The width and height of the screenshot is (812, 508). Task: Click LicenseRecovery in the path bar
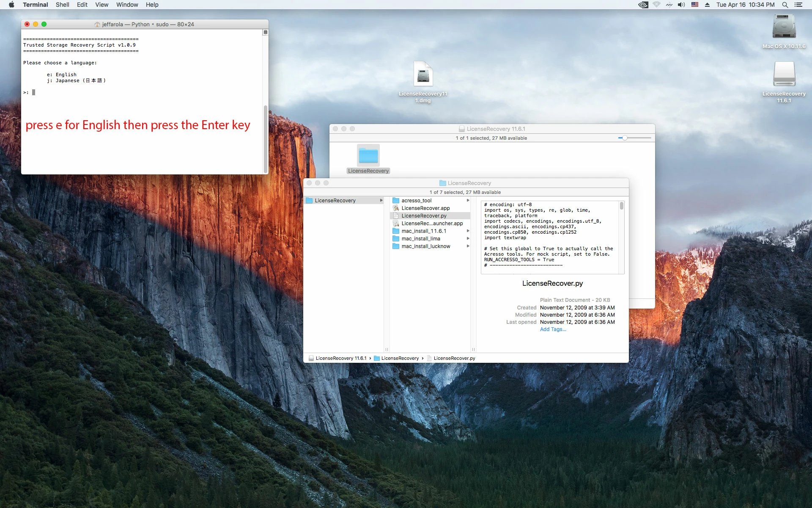(x=400, y=358)
